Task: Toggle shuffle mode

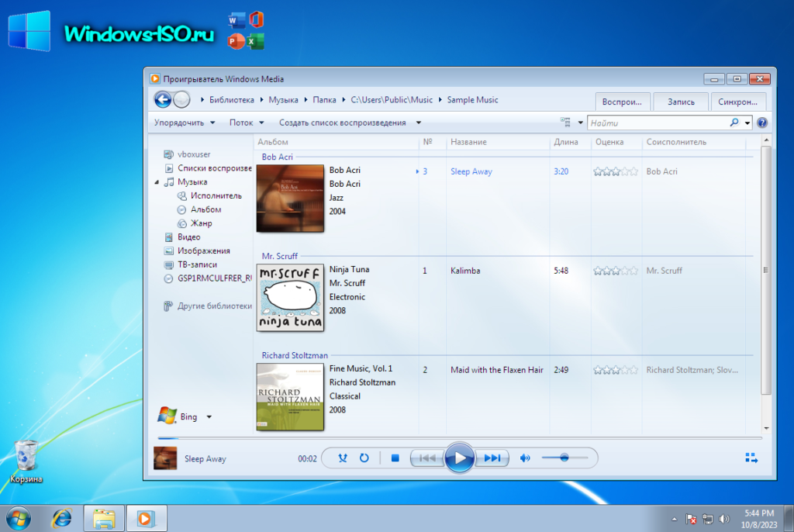Action: point(343,458)
